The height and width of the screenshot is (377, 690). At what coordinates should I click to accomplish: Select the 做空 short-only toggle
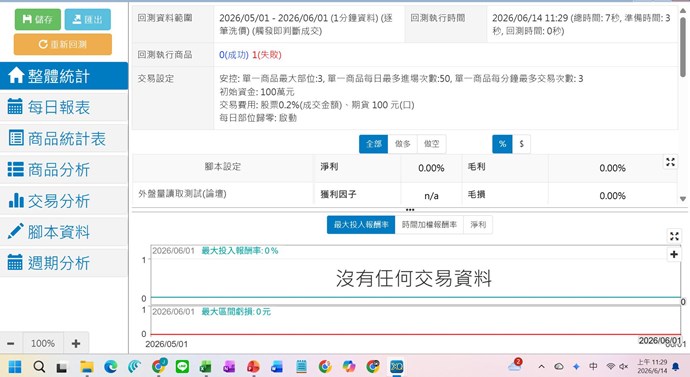[x=432, y=144]
